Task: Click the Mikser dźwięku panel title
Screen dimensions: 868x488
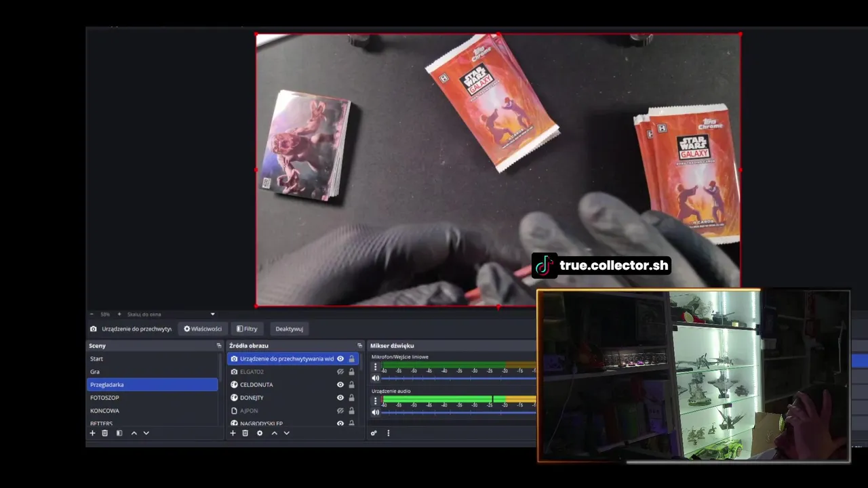Action: (392, 346)
